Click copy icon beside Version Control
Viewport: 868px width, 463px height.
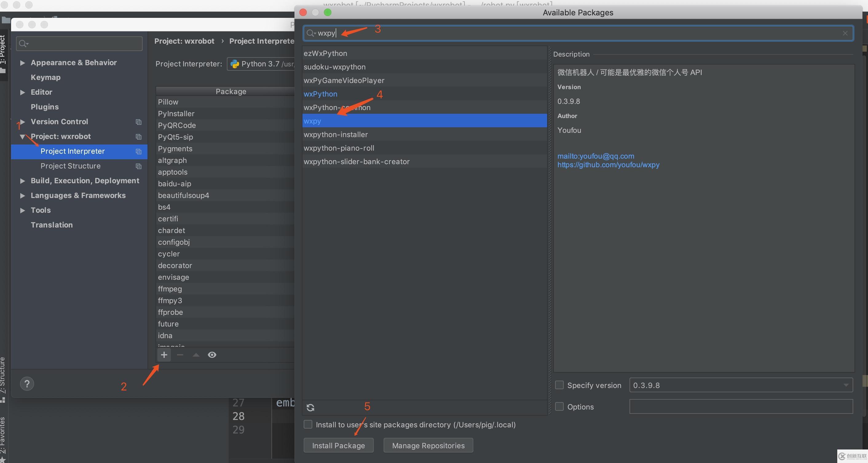tap(139, 122)
